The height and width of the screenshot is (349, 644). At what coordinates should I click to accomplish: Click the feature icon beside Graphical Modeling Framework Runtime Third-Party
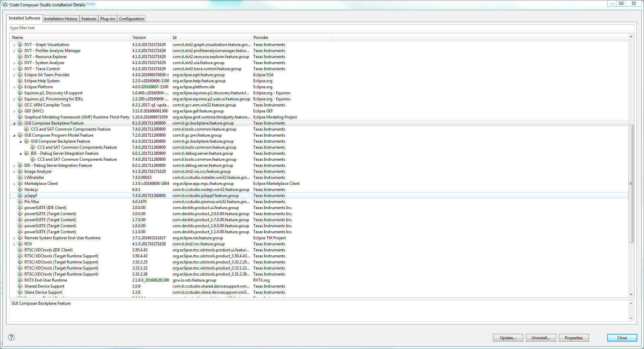click(20, 117)
